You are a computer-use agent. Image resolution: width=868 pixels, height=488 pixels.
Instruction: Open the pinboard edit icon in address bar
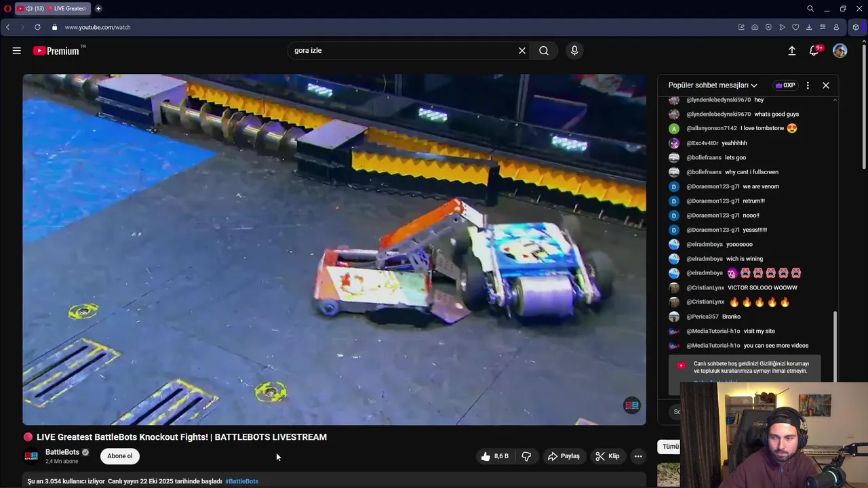(741, 27)
